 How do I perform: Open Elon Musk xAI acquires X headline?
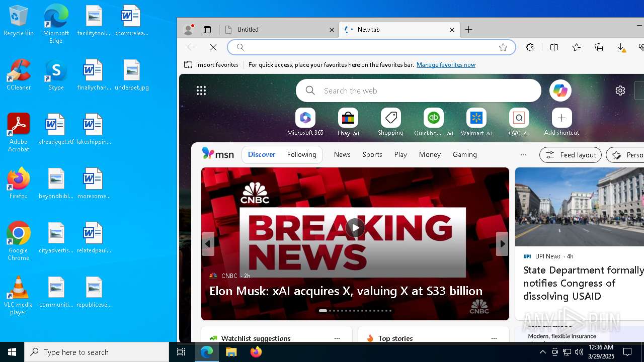(x=346, y=291)
